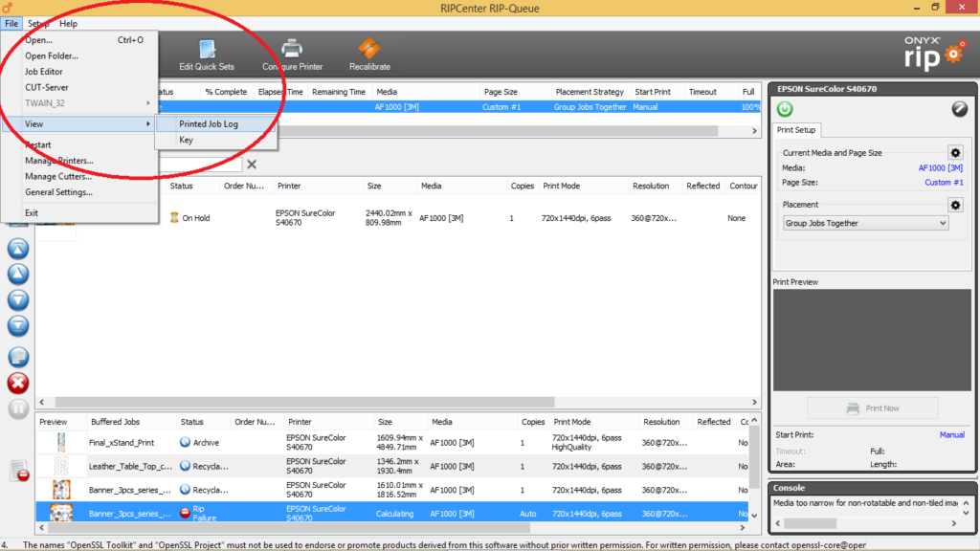Click the copy job icon in sidebar
The height and width of the screenshot is (551, 980).
point(17,357)
